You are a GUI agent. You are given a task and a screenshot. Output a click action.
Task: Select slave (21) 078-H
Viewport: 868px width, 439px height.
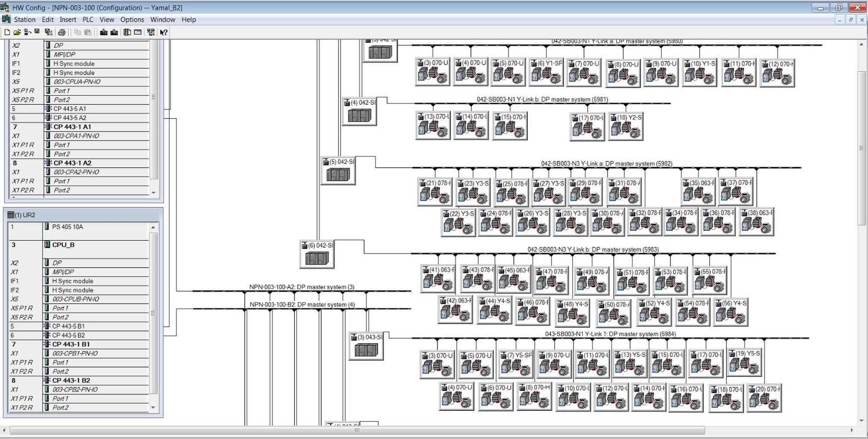(x=435, y=192)
